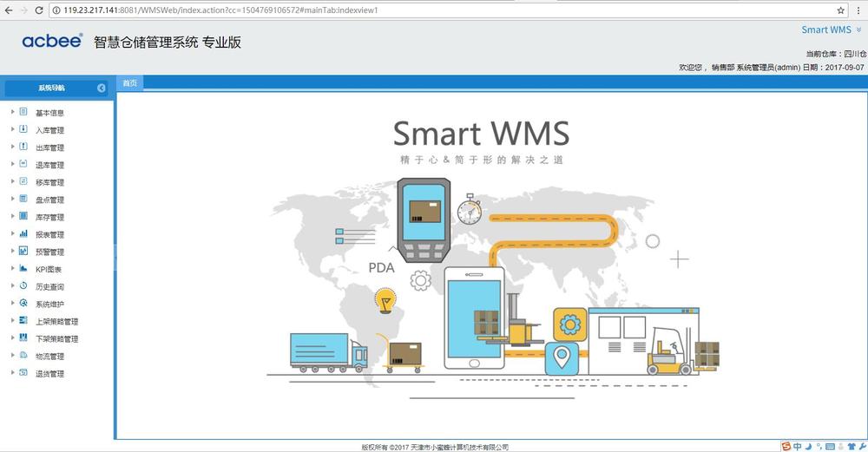Click the 退货管理 returns icon
Viewport: 868px width, 452px height.
(23, 372)
